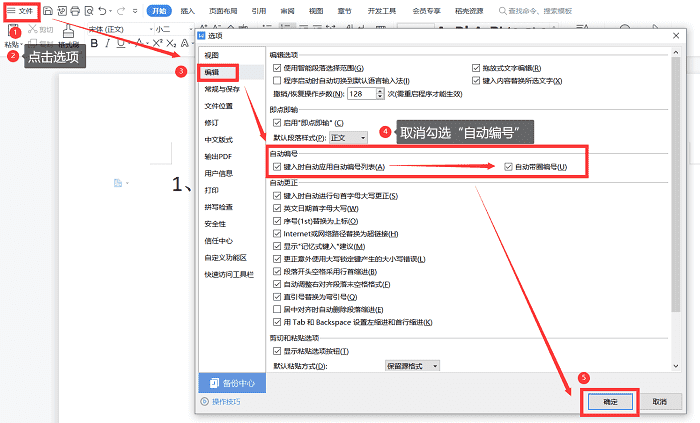The height and width of the screenshot is (423, 700).
Task: Toggle Underline formatting
Action: 120,43
